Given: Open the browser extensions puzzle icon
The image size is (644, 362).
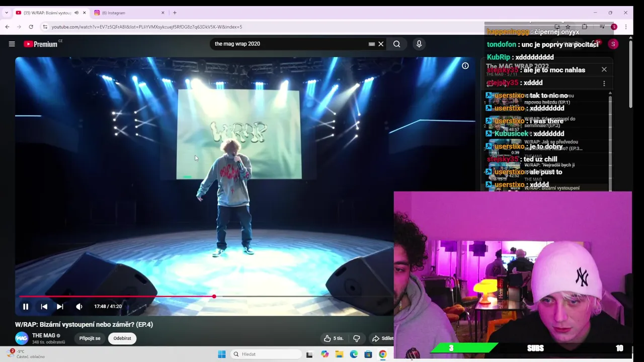Looking at the screenshot, I should [x=584, y=27].
